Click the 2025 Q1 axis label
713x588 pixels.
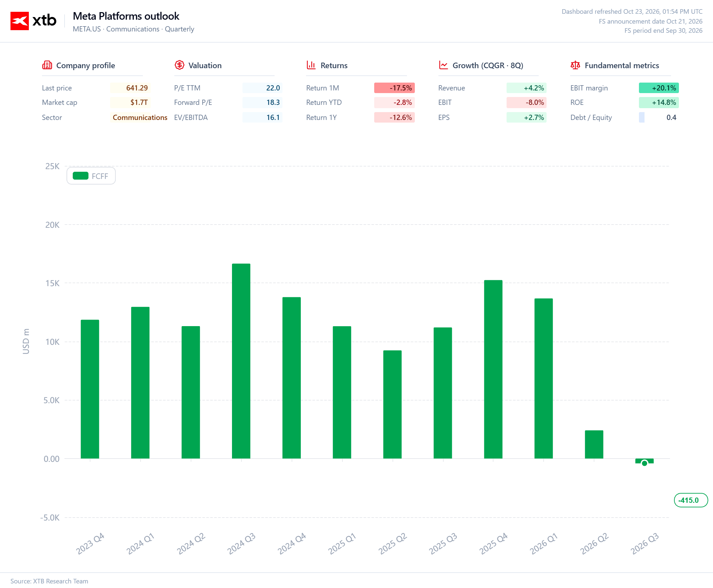(x=342, y=543)
